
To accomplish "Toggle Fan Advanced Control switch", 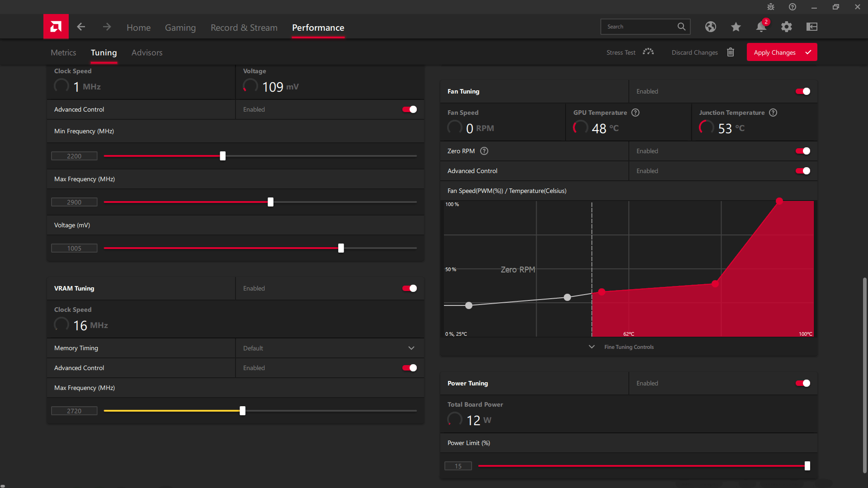I will click(803, 171).
